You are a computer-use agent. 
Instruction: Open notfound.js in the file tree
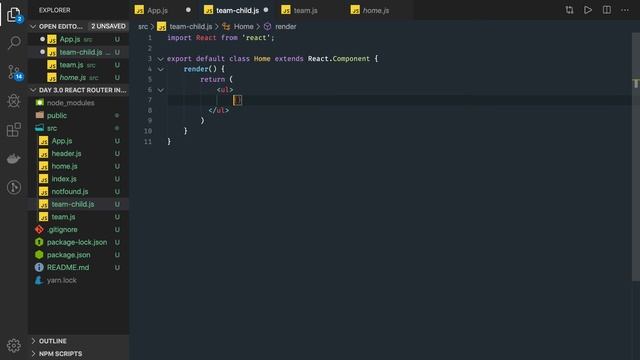[78, 191]
